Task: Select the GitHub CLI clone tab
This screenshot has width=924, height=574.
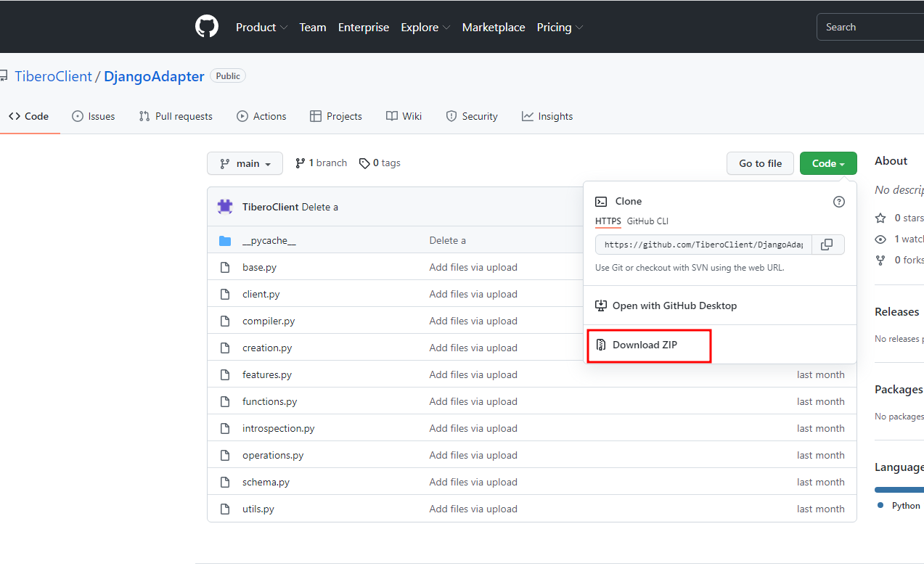Action: 647,221
